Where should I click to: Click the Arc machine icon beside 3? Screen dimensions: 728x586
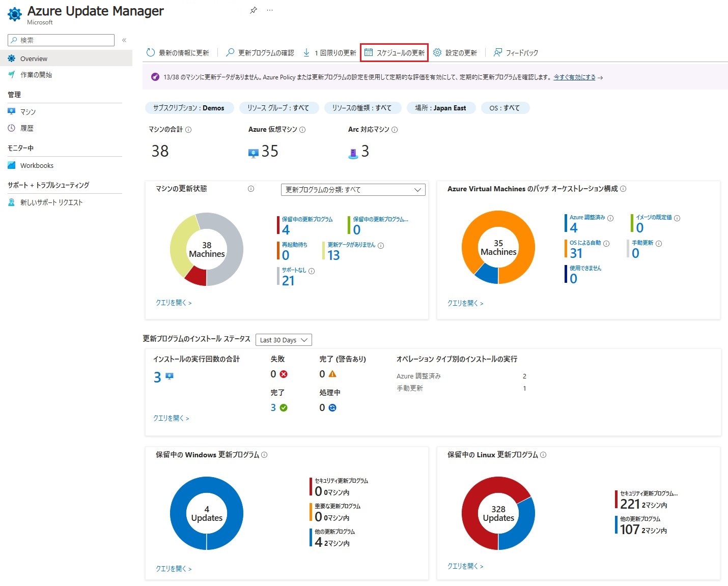coord(353,153)
